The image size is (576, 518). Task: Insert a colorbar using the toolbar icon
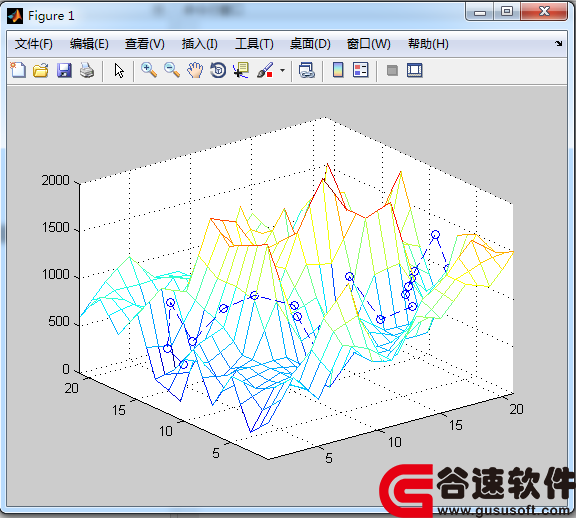pos(338,70)
